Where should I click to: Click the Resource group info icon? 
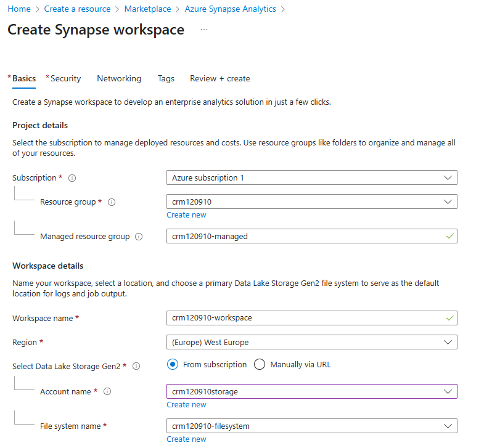tap(112, 202)
